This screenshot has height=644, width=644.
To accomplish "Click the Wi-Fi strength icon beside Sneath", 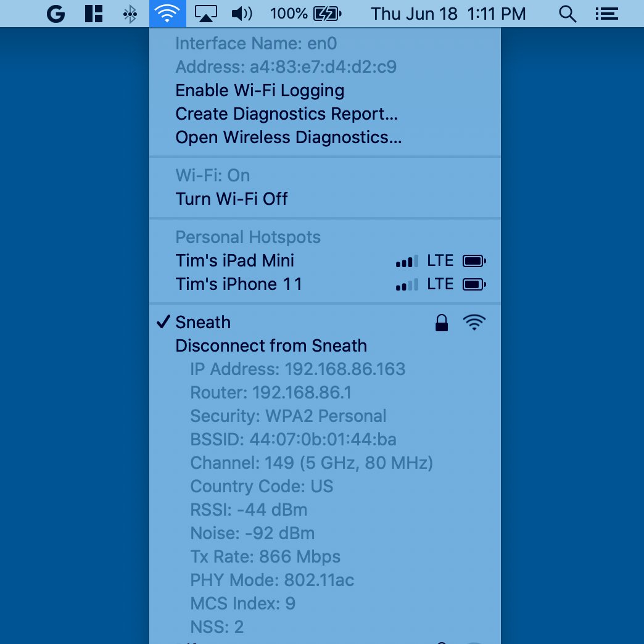I will pyautogui.click(x=474, y=323).
